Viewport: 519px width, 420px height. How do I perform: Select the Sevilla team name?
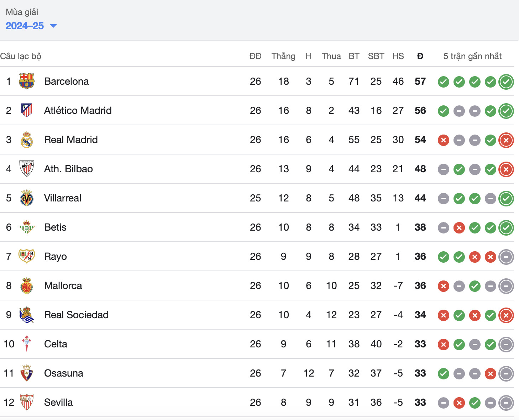tap(58, 402)
